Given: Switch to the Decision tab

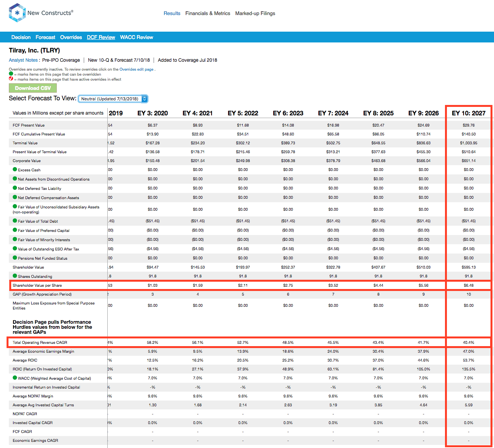Looking at the screenshot, I should click(x=21, y=37).
